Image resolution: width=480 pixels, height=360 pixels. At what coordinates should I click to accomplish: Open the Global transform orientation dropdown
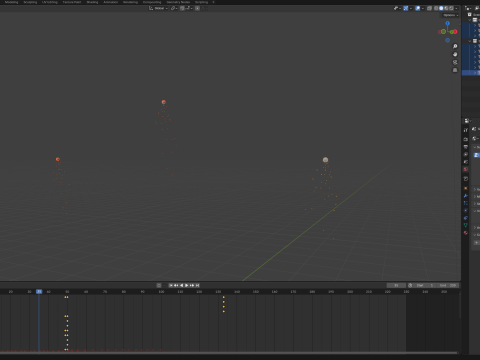click(x=158, y=8)
